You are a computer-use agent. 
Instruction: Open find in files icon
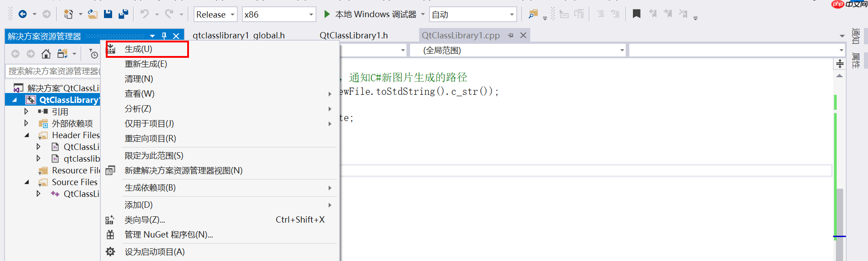pyautogui.click(x=533, y=14)
